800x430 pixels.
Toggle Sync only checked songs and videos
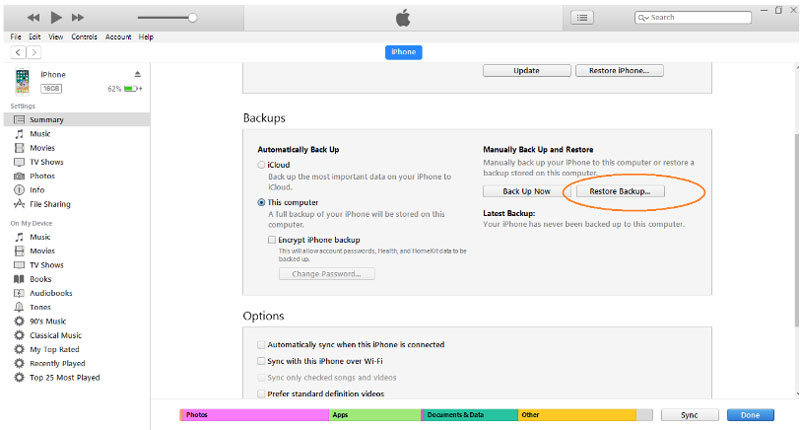point(261,377)
